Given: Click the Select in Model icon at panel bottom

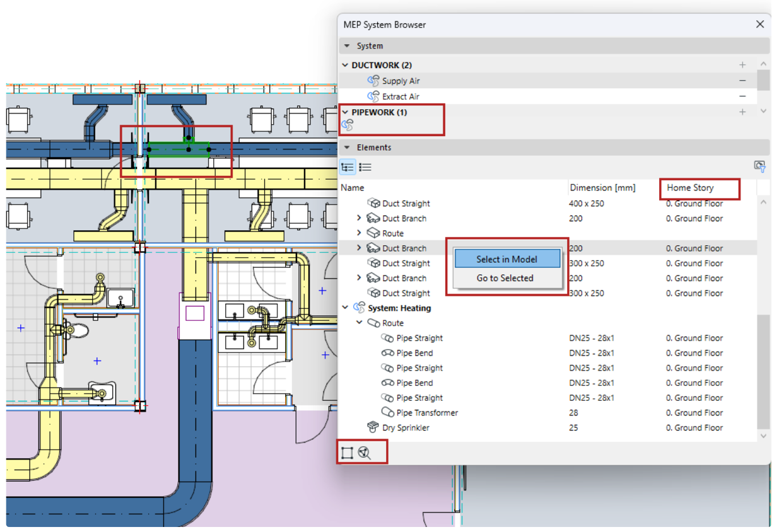Looking at the screenshot, I should click(x=347, y=453).
